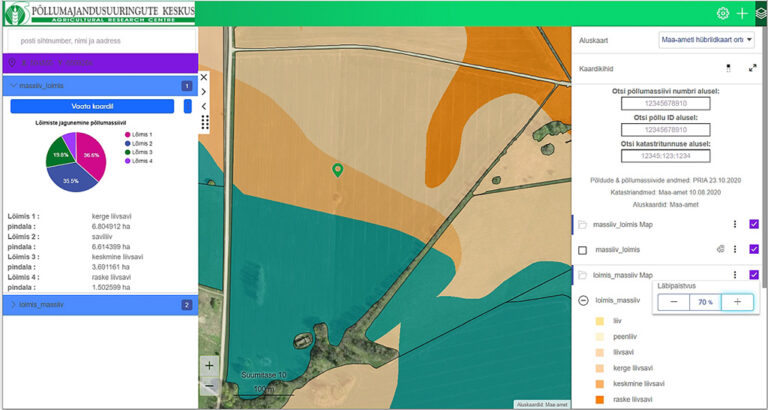Viewport: 768px width, 410px height.
Task: Toggle loimis_massiiv Map layer checkbox
Action: tap(754, 274)
